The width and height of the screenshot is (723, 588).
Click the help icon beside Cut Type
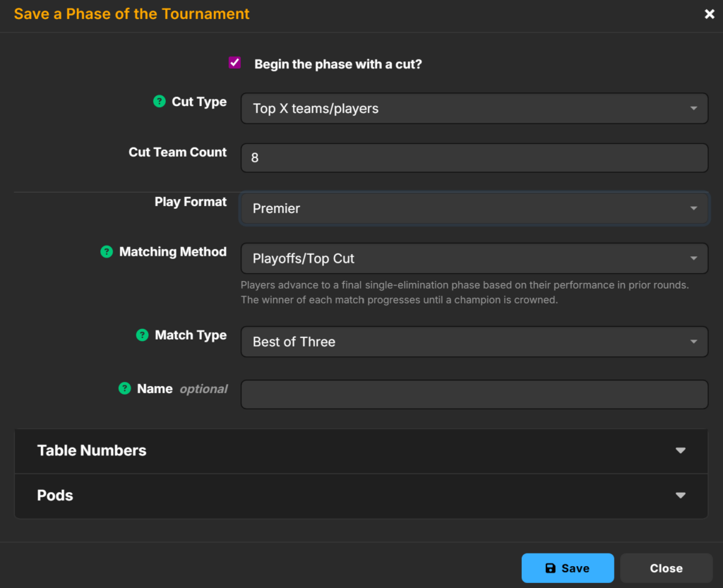tap(160, 102)
